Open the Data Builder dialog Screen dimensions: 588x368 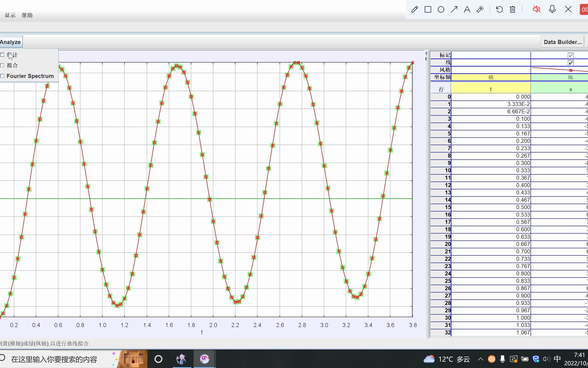562,42
